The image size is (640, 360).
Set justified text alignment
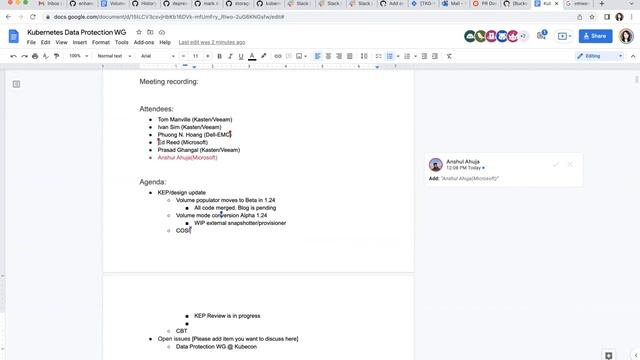click(350, 56)
